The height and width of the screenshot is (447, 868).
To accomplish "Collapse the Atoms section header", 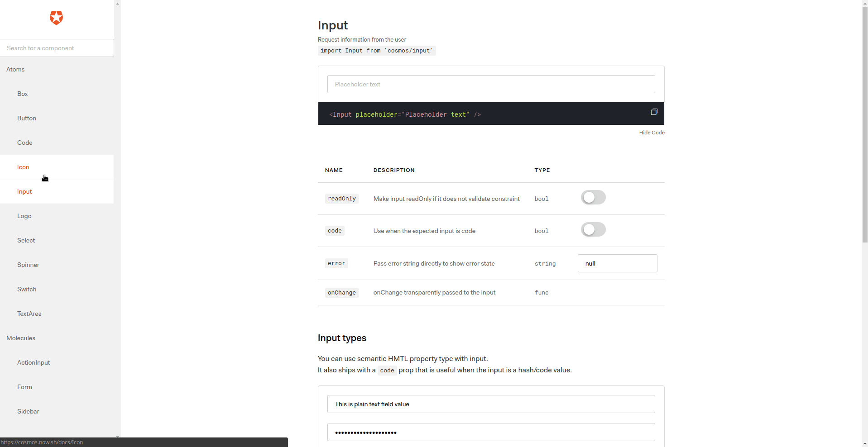I will click(15, 69).
